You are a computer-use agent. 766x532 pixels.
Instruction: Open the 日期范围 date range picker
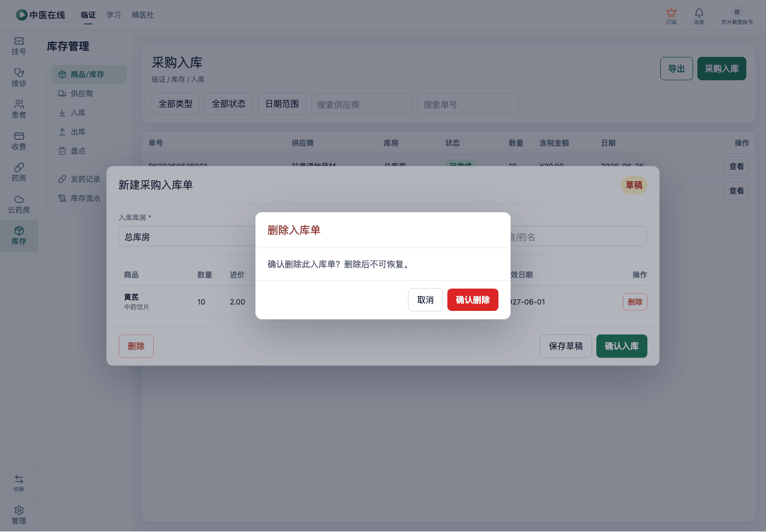click(282, 104)
